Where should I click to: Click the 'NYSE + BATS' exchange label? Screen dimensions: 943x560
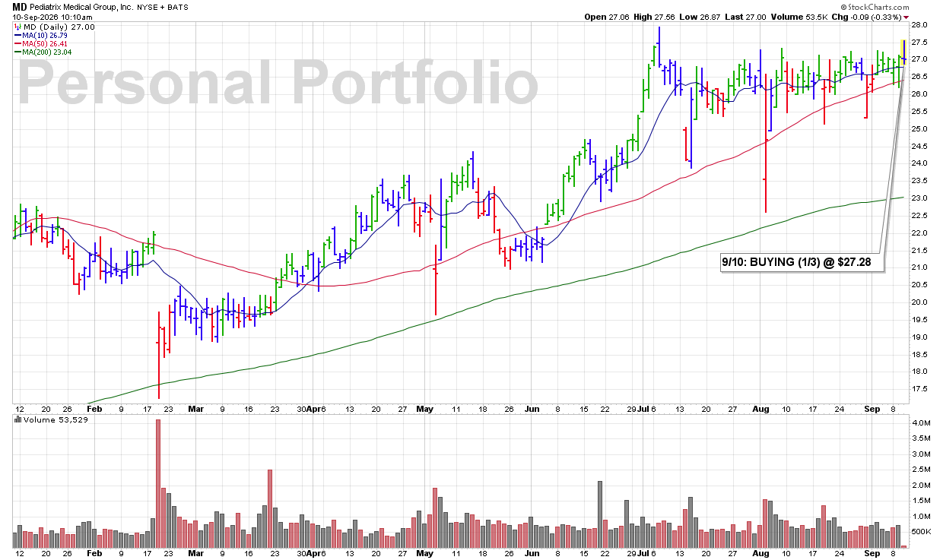click(164, 7)
